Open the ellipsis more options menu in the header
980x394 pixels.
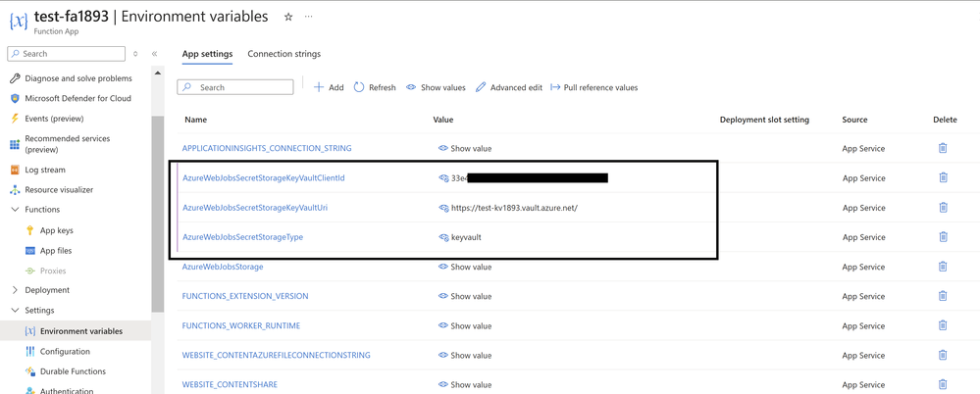point(308,17)
